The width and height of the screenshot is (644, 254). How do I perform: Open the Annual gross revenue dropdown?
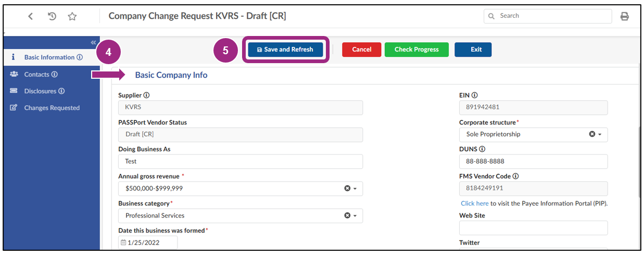(355, 188)
